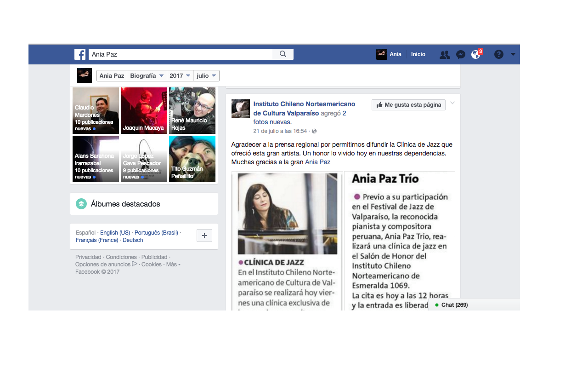Open the Biografía dropdown
Screen dimensions: 588x368
click(x=147, y=76)
